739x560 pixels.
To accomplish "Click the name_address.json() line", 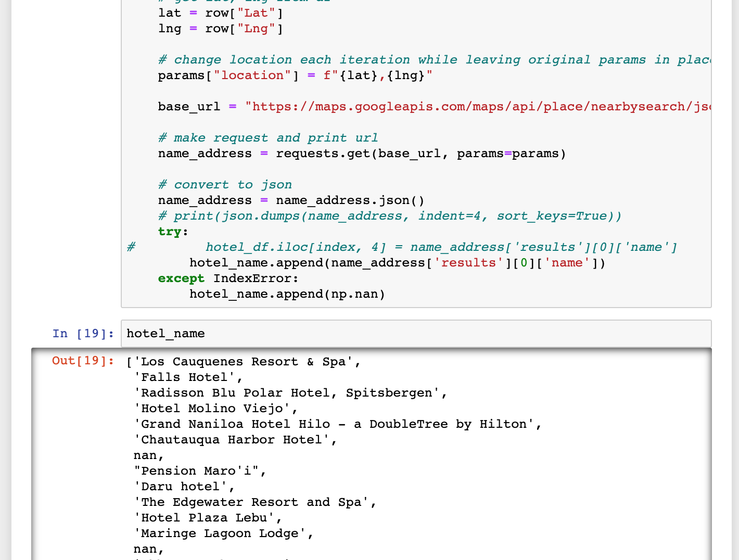I will pyautogui.click(x=291, y=200).
